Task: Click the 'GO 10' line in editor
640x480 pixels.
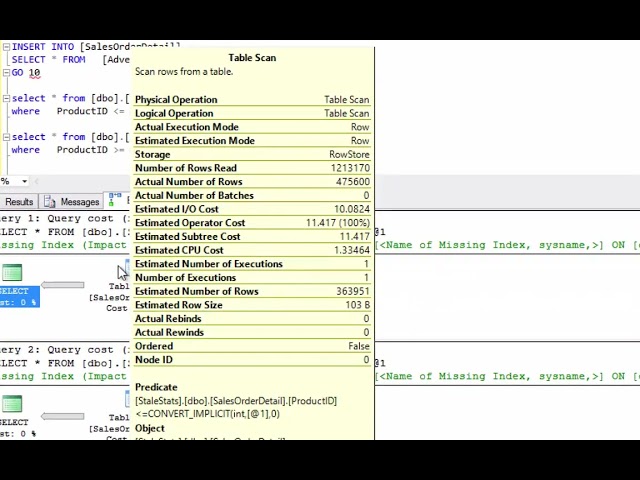Action: click(x=26, y=73)
